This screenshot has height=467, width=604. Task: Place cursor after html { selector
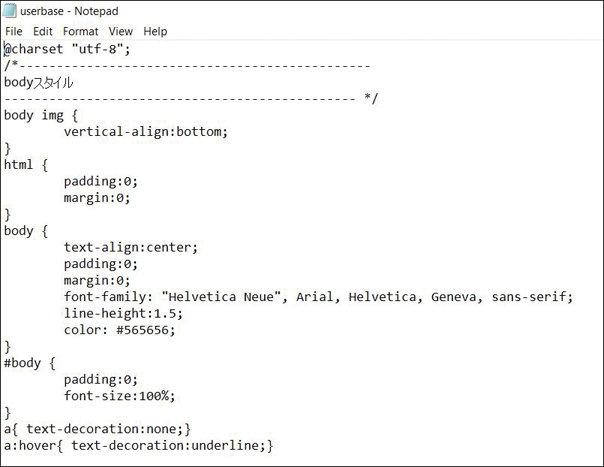click(x=49, y=165)
